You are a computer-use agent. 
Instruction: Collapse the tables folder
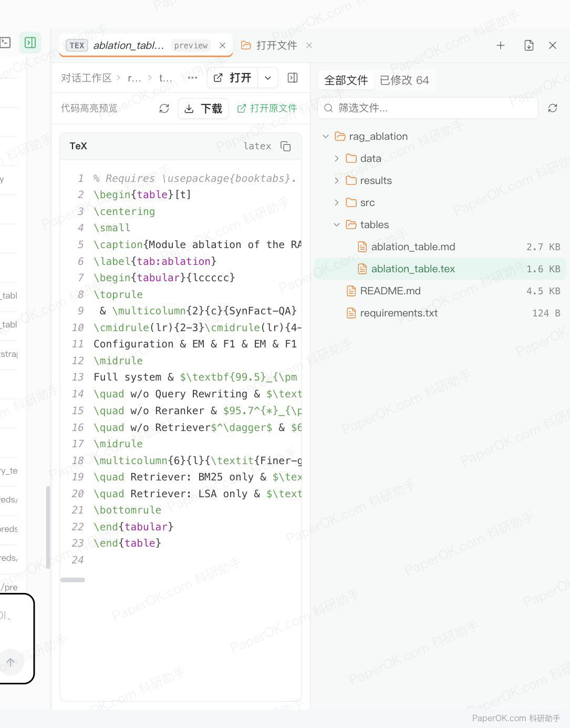click(337, 224)
